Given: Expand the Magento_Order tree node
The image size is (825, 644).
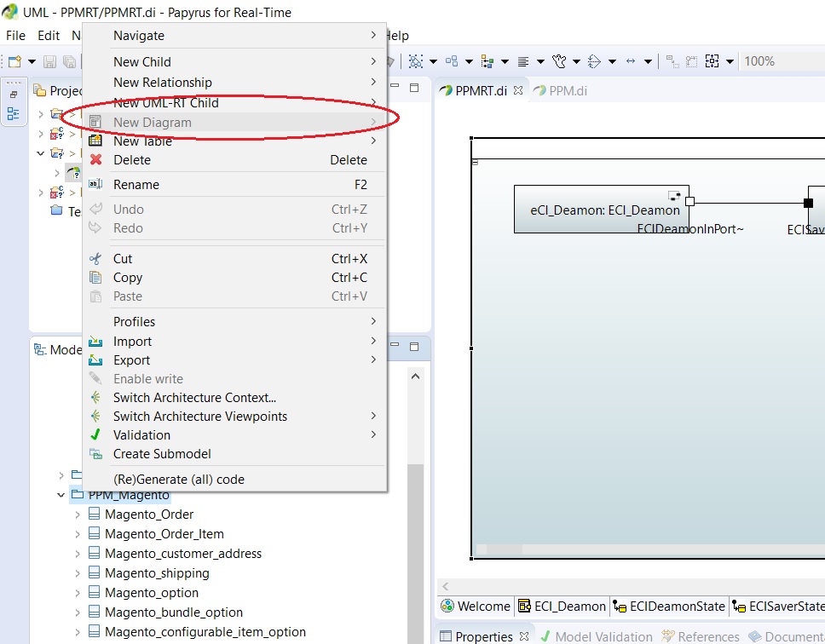Looking at the screenshot, I should [78, 515].
